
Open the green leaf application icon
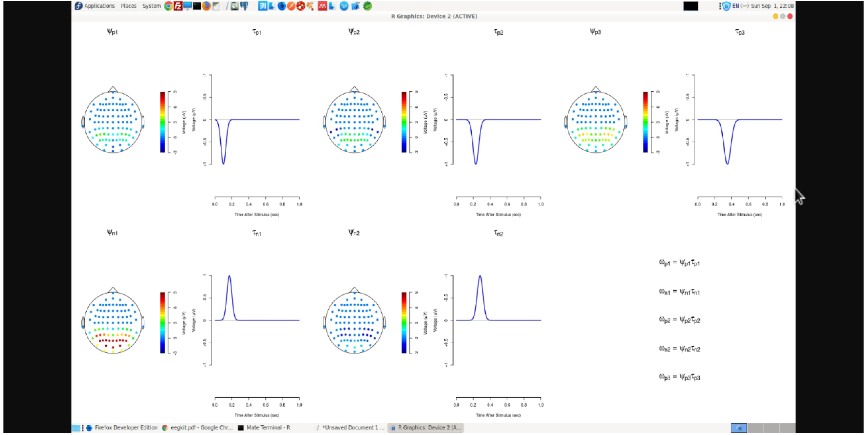368,6
